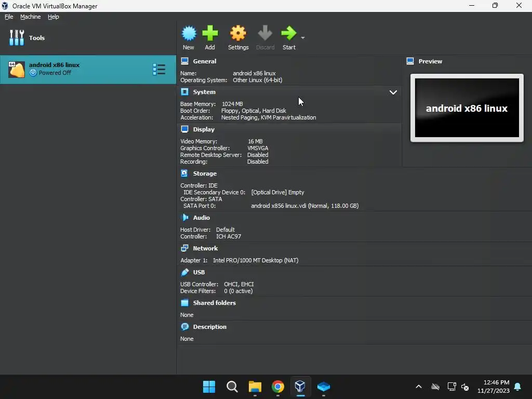Open the System section header link
This screenshot has height=399, width=532.
[204, 92]
